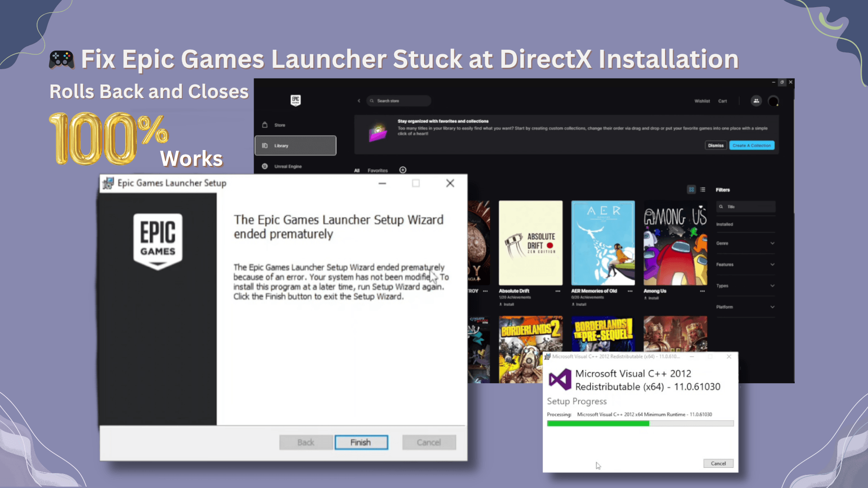
Task: Open the Library section icon
Action: 264,145
